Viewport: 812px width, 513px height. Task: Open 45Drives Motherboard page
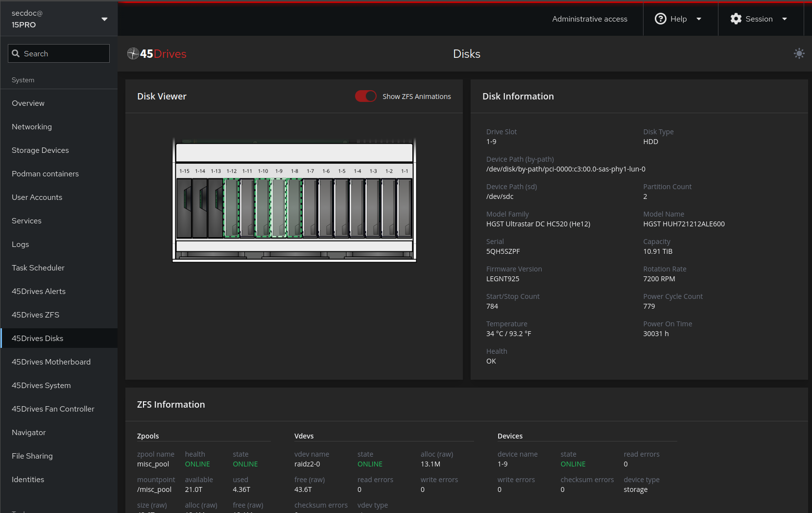pyautogui.click(x=59, y=362)
